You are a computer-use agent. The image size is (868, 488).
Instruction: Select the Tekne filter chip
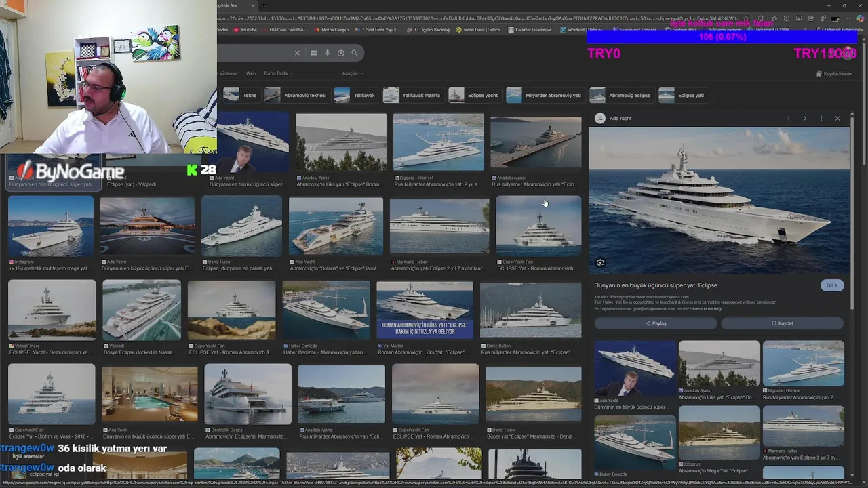(x=241, y=96)
